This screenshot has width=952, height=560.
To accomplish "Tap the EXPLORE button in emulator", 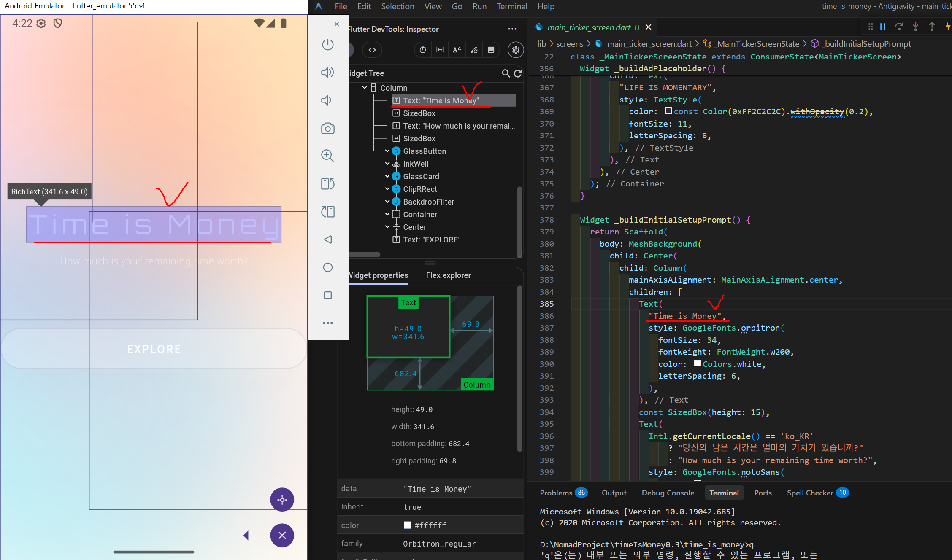I will point(154,349).
